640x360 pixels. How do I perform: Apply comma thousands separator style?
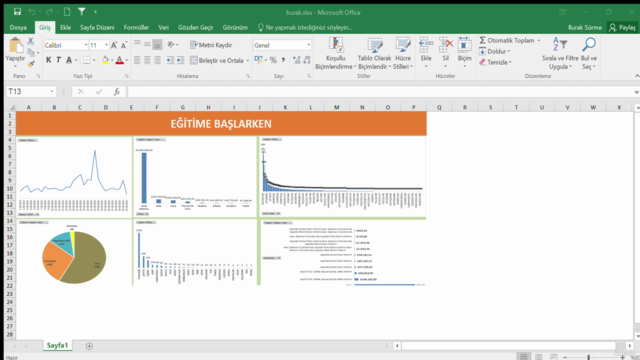pos(283,60)
